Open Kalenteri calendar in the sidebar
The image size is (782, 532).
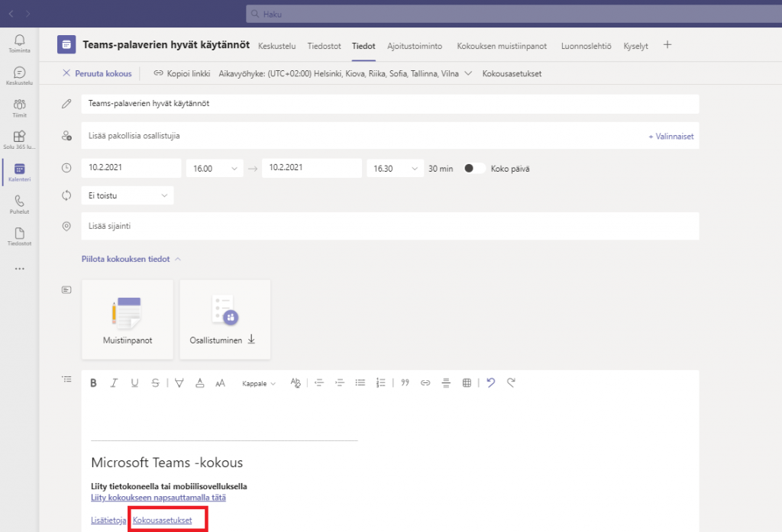(x=19, y=172)
